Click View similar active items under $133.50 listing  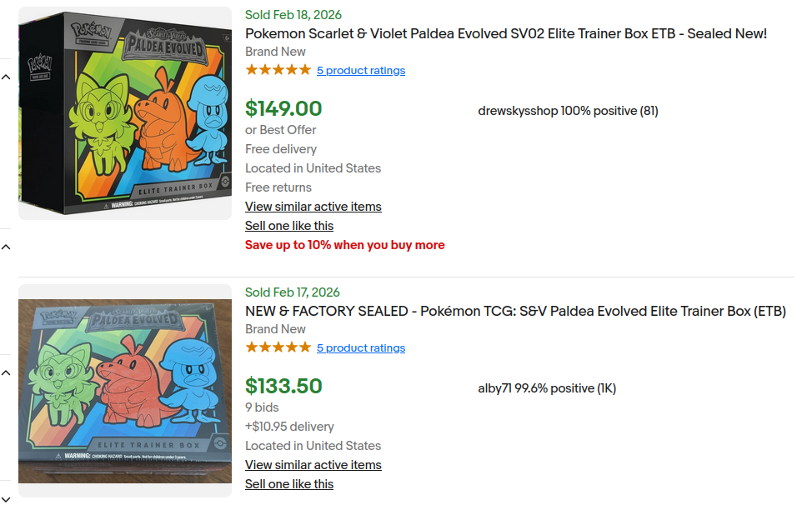click(313, 465)
